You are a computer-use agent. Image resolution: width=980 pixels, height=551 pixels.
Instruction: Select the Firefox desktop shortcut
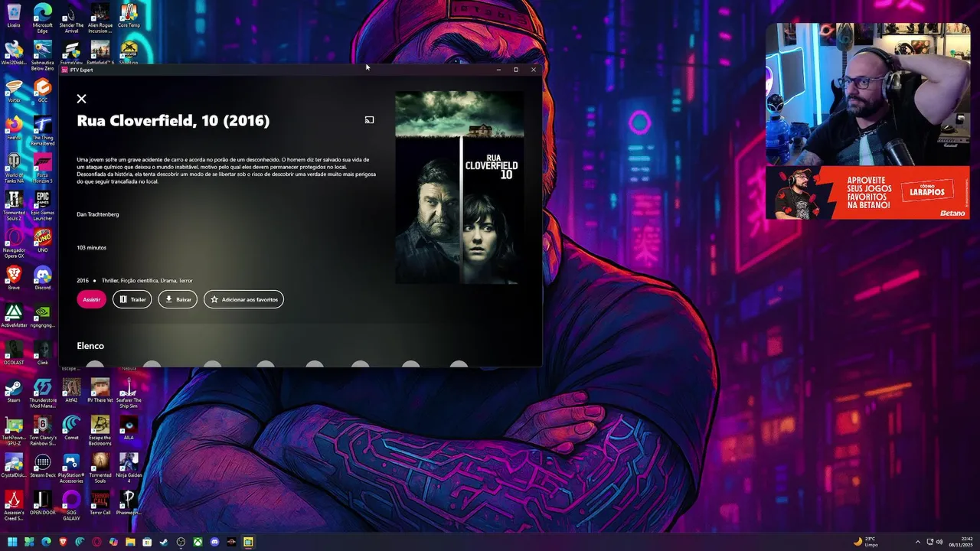click(14, 129)
